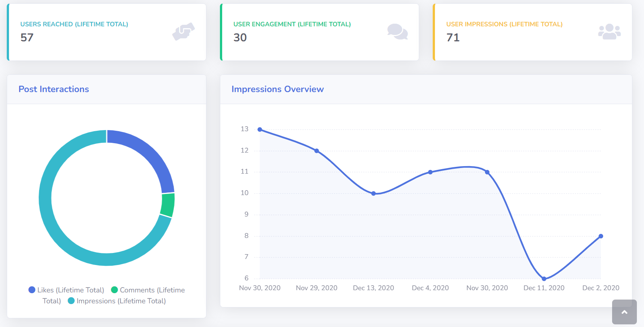Click the green Comments segment of the donut chart
Viewport: 644px width, 327px height.
click(x=168, y=205)
